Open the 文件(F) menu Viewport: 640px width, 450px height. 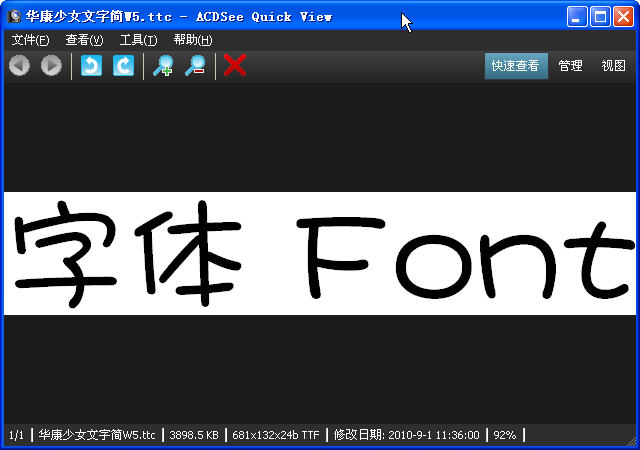30,40
